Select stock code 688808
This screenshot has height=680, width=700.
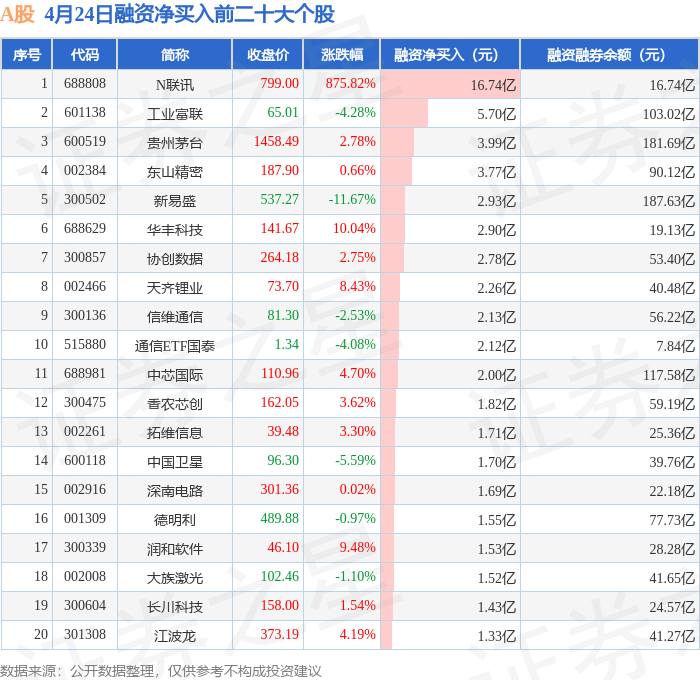[85, 83]
